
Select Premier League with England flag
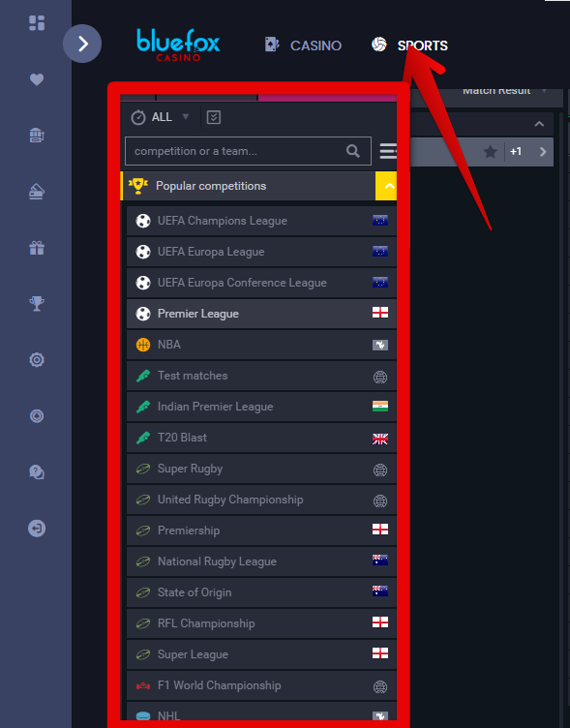click(261, 314)
